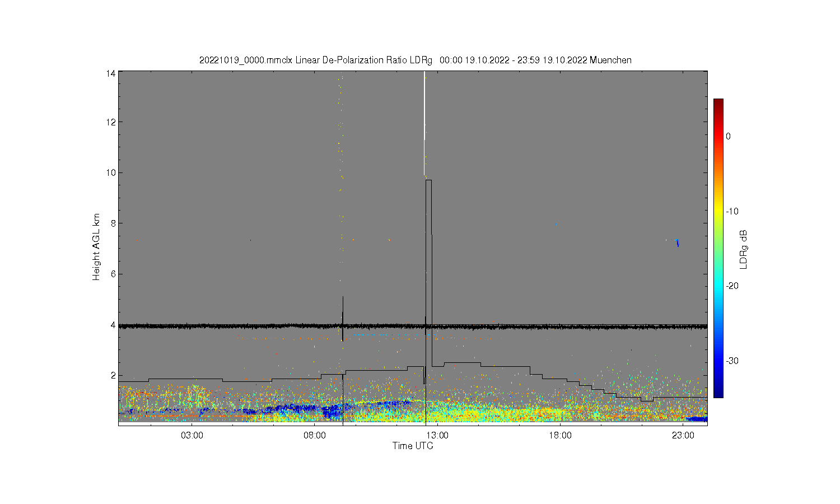840x504 pixels.
Task: Click the height tick label '6'
Action: (114, 274)
